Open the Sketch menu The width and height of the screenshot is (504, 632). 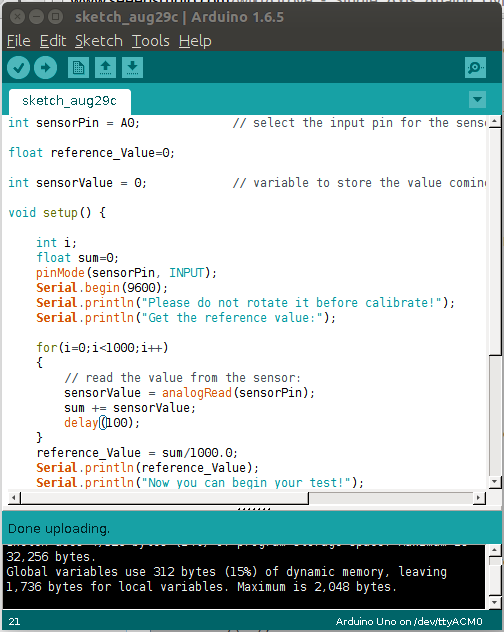[x=99, y=41]
